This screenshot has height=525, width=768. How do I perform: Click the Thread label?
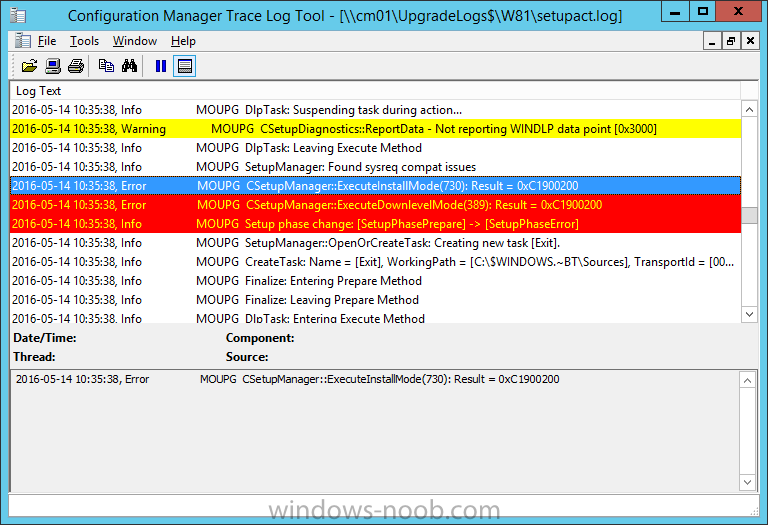coord(34,357)
